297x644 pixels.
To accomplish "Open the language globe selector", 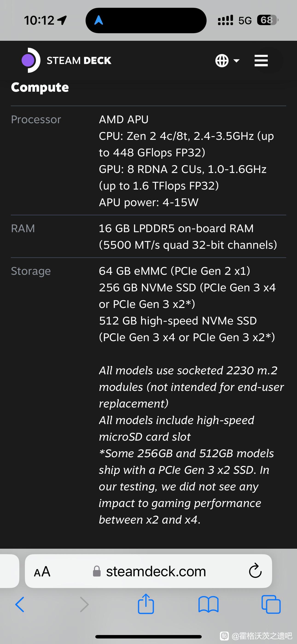I will coord(222,61).
